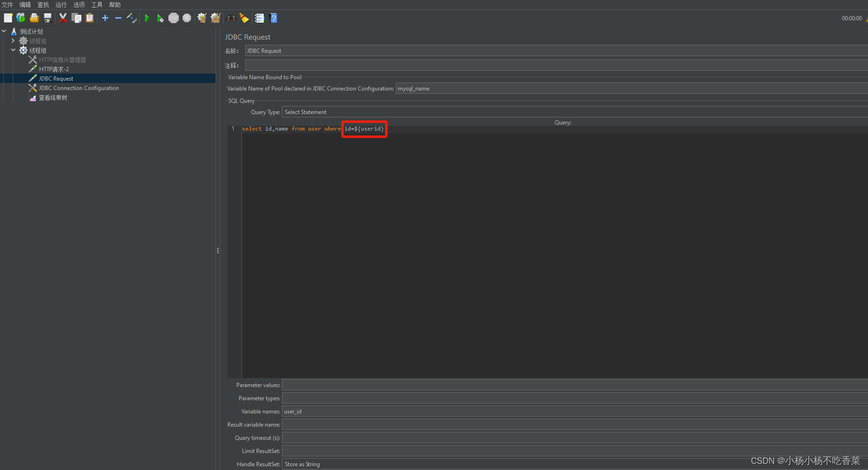This screenshot has height=470, width=868.
Task: Select JDBC Connection Configuration tree node
Action: (79, 88)
